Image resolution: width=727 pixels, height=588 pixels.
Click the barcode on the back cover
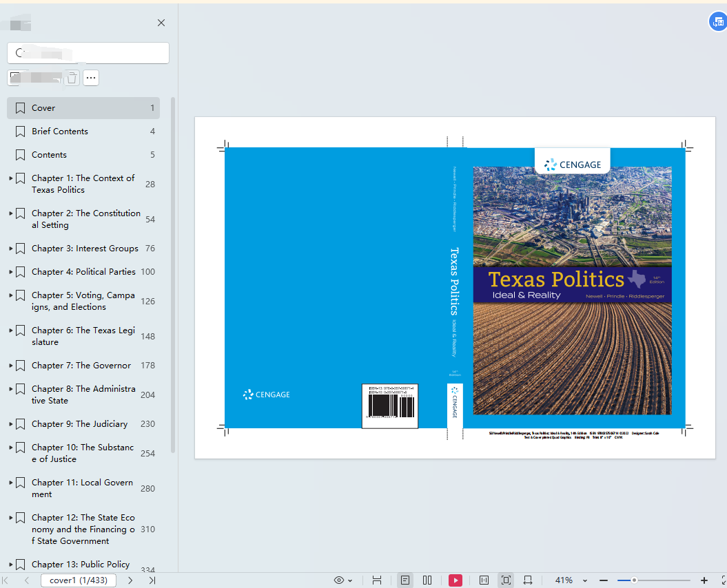click(390, 406)
